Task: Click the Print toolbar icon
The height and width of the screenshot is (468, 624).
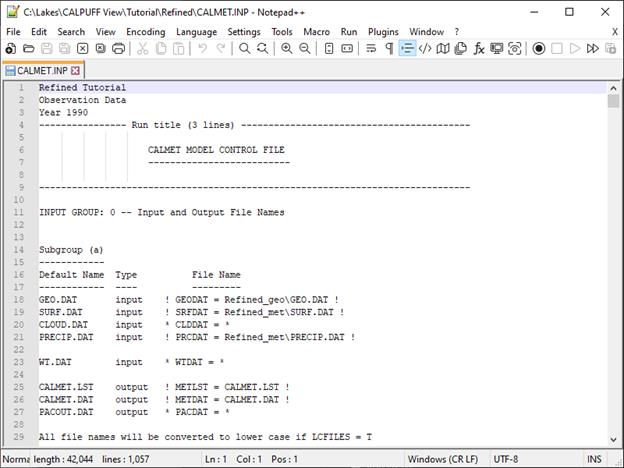Action: [x=119, y=48]
